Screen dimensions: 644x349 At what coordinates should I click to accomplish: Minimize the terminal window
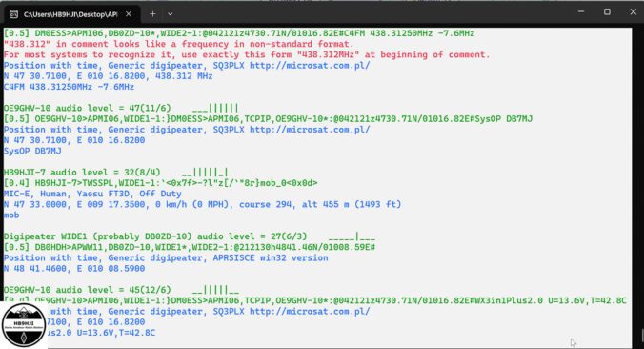(x=581, y=12)
